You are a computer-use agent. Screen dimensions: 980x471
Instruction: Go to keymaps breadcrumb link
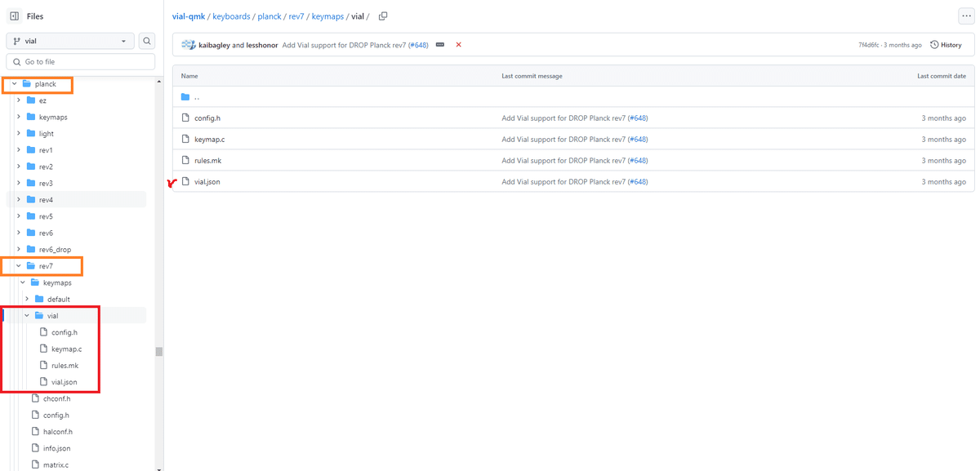pos(327,16)
